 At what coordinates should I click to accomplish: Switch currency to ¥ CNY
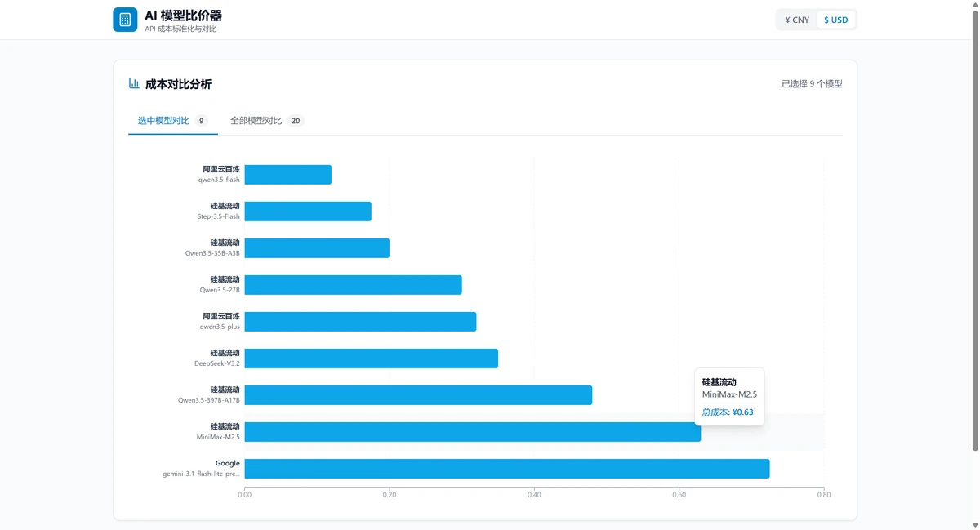click(x=796, y=20)
